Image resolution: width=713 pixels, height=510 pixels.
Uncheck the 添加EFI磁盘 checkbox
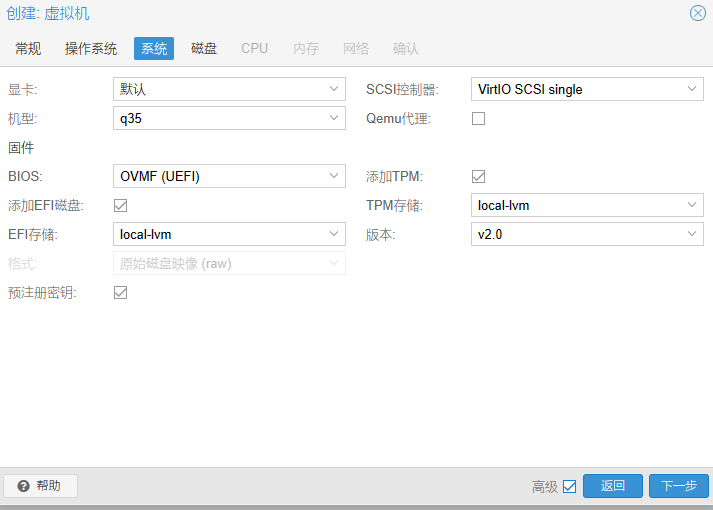tap(121, 206)
